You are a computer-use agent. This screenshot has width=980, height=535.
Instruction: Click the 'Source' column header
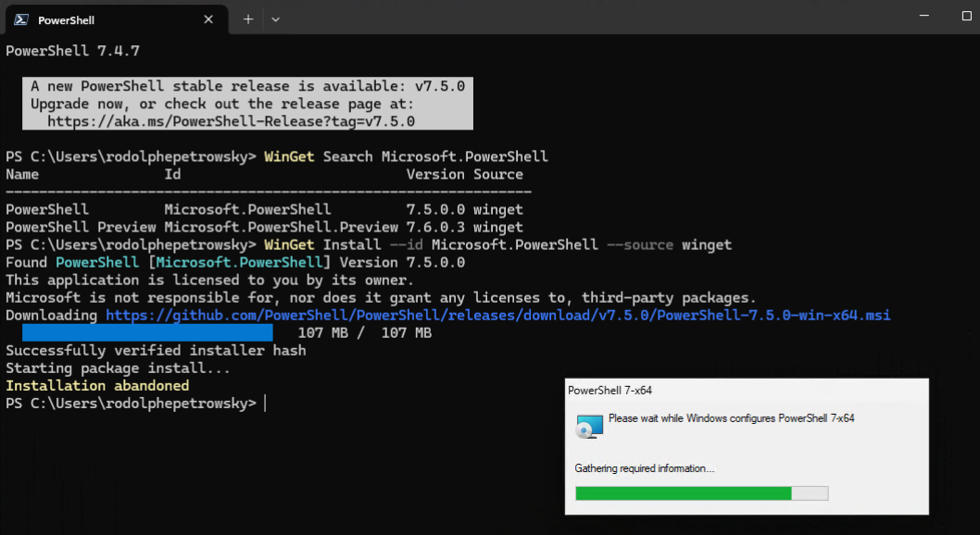coord(498,174)
